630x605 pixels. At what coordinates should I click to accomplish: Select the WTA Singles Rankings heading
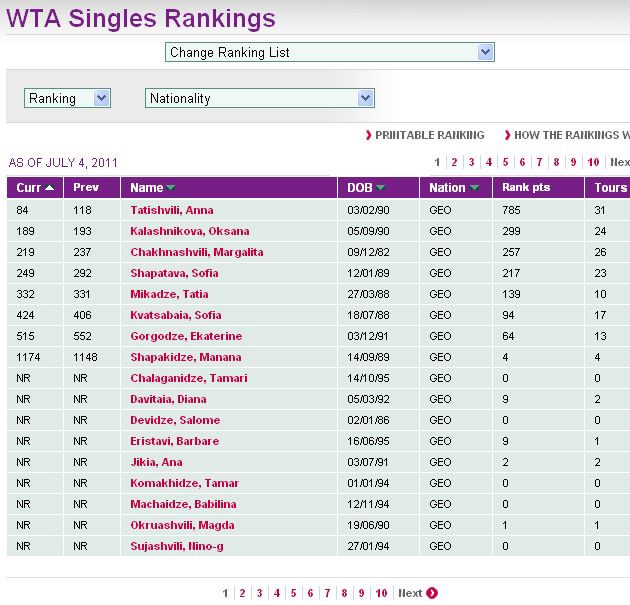pos(141,18)
